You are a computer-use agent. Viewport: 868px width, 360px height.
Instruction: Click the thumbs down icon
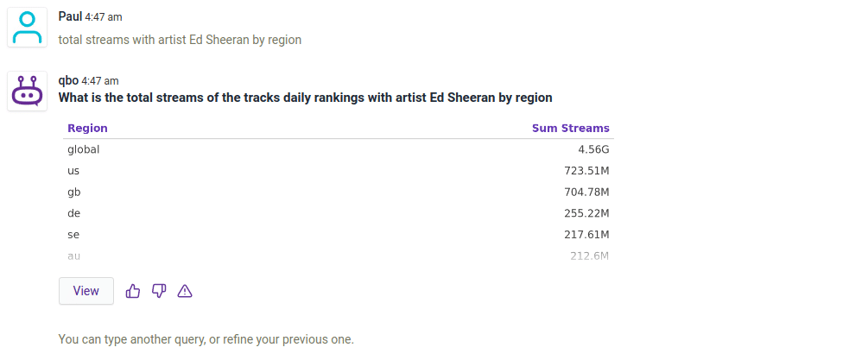pyautogui.click(x=159, y=291)
